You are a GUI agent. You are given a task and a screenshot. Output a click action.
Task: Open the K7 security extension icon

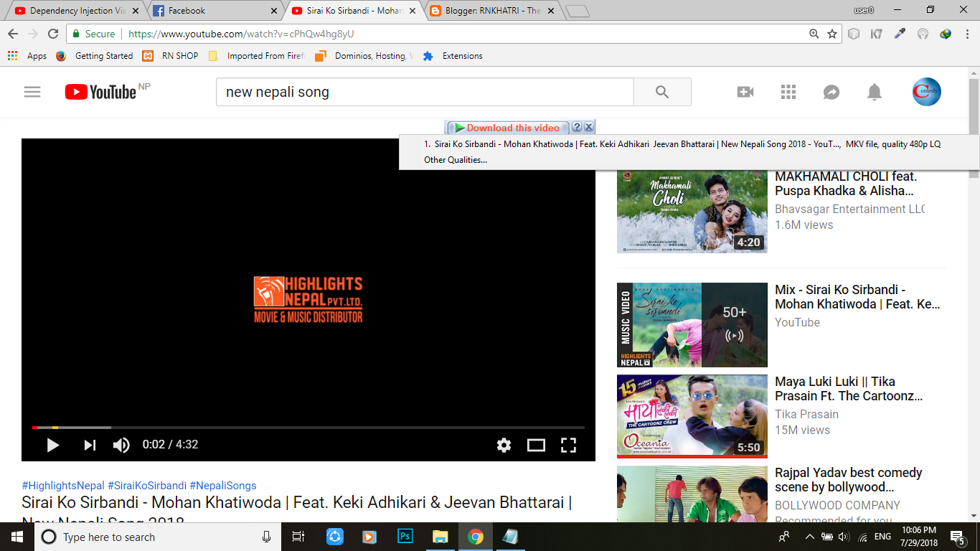pyautogui.click(x=877, y=34)
